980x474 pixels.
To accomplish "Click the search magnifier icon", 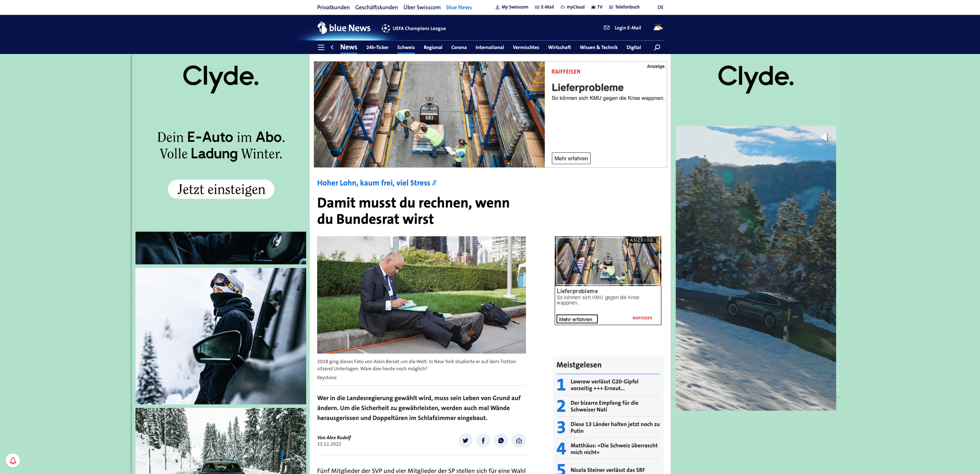I will point(657,47).
